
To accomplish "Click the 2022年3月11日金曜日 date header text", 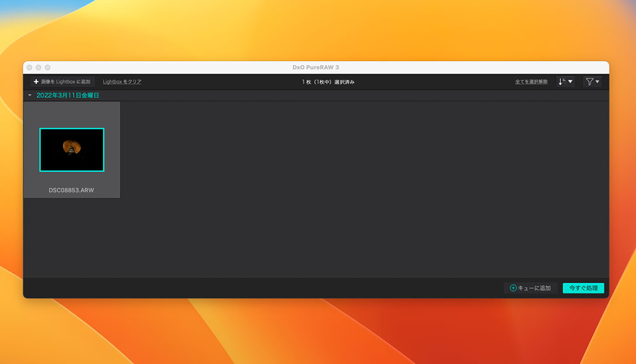I will [x=68, y=95].
